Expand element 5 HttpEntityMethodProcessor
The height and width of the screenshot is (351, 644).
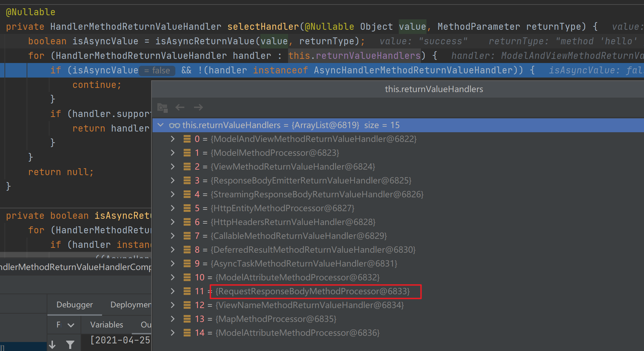click(173, 208)
